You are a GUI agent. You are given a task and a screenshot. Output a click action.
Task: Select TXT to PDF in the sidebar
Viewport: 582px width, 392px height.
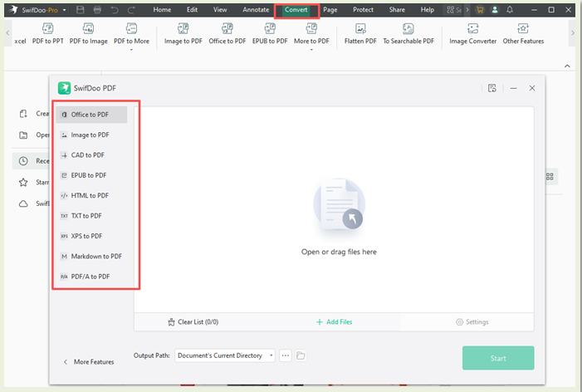pos(91,216)
